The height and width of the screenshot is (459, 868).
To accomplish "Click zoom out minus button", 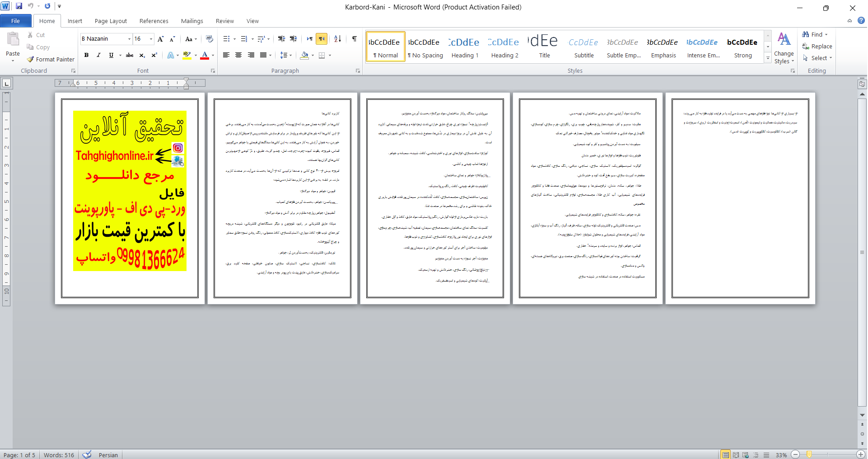I will coord(796,455).
